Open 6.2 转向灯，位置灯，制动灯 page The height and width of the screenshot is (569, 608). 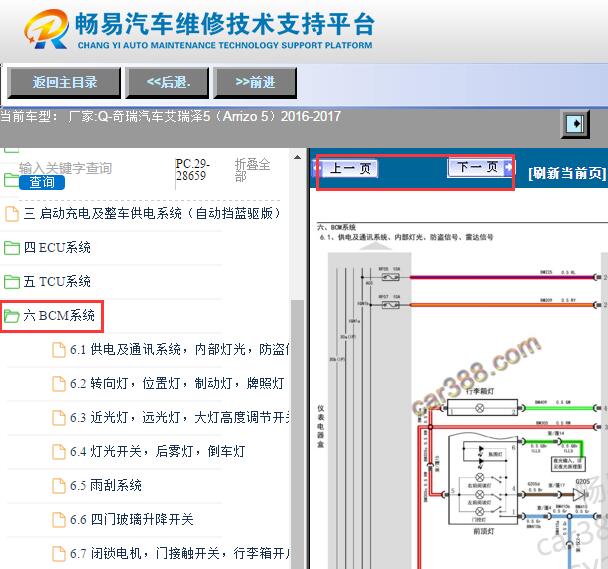177,384
